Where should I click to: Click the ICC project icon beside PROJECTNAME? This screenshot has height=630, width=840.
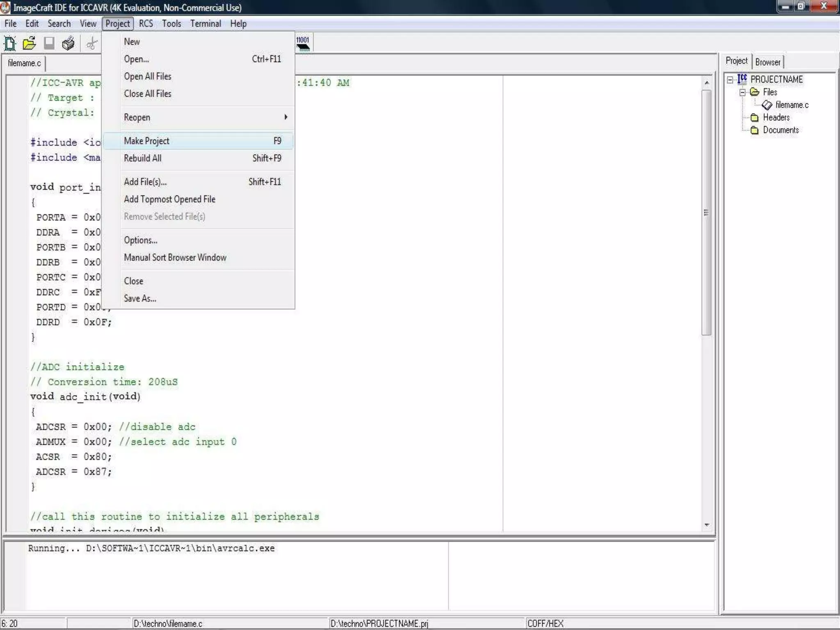coord(742,79)
